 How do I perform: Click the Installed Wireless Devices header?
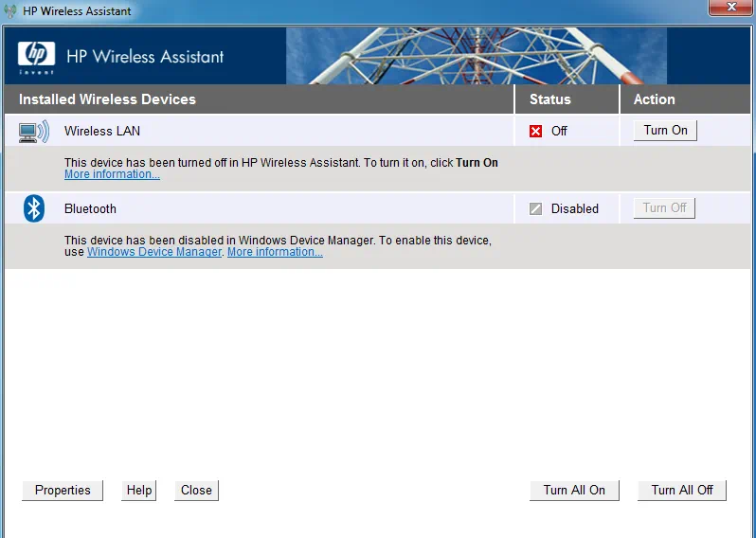click(x=107, y=99)
